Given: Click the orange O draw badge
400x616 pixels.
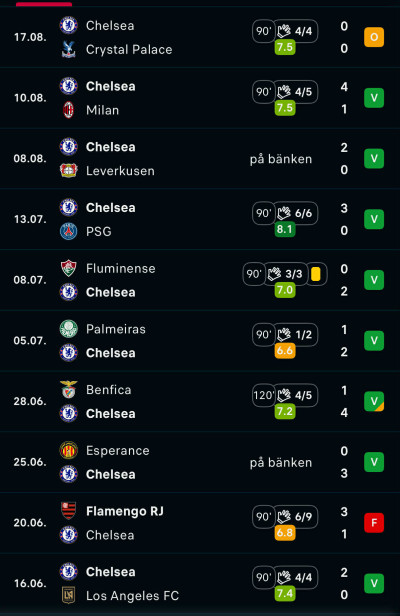Looking at the screenshot, I should click(374, 37).
